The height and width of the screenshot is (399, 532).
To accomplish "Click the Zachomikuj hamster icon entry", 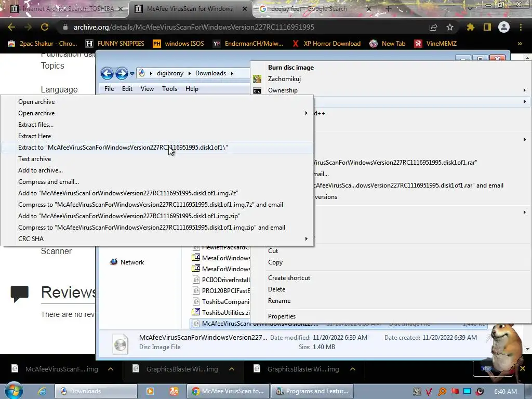I will [x=257, y=79].
